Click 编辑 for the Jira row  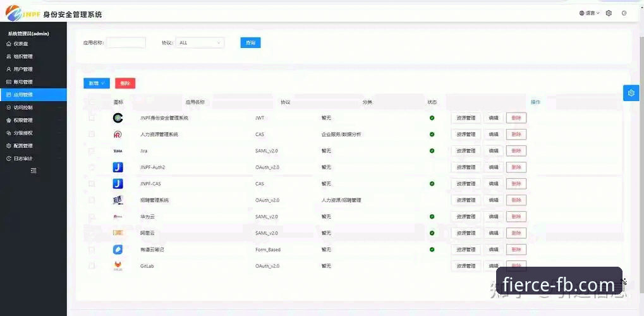click(493, 151)
